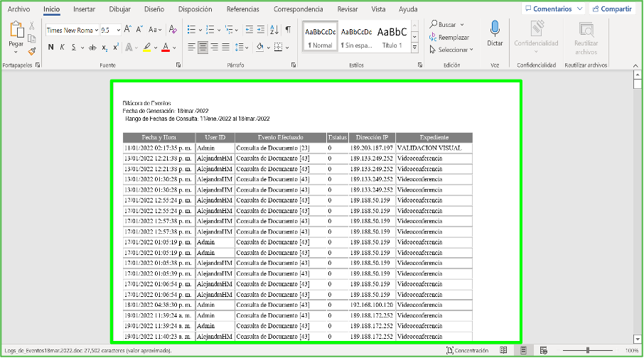Open the Insertar ribbon tab
644x358 pixels.
click(x=85, y=9)
